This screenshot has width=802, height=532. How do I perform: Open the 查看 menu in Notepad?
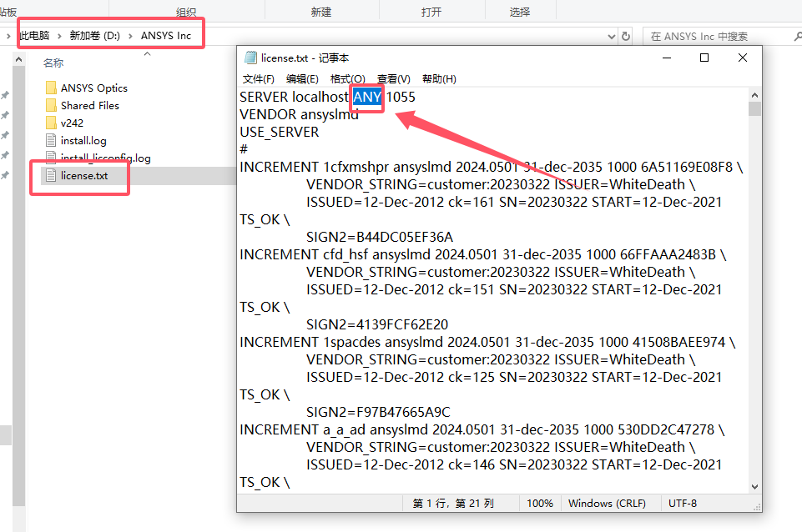(392, 78)
